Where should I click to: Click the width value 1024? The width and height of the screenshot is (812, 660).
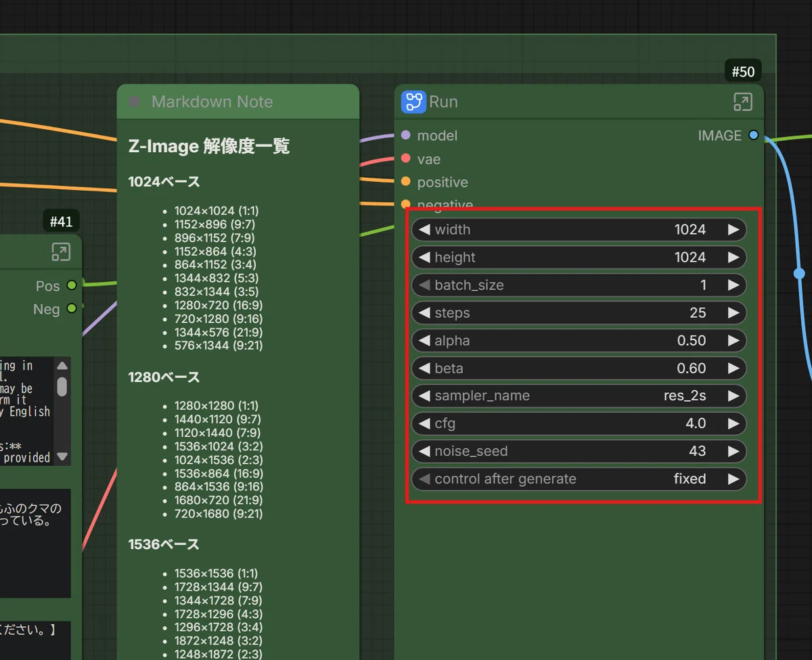coord(690,229)
